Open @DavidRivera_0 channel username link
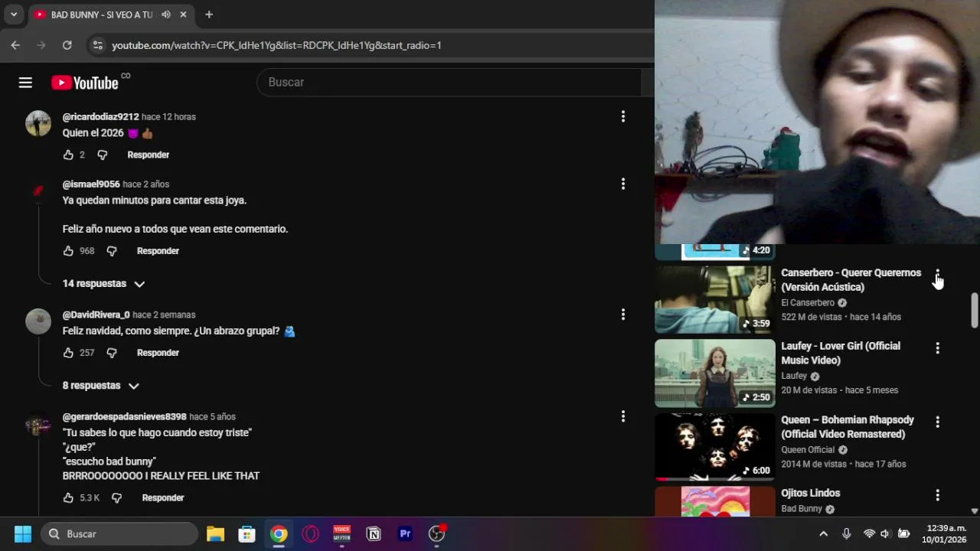The width and height of the screenshot is (980, 551). [x=96, y=315]
